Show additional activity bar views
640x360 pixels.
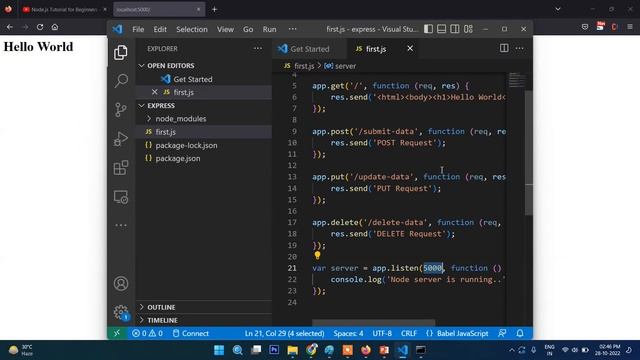pyautogui.click(x=121, y=225)
